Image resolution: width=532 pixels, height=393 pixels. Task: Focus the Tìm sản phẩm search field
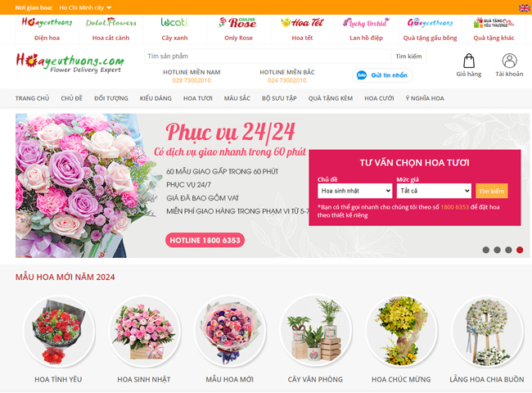pyautogui.click(x=268, y=56)
